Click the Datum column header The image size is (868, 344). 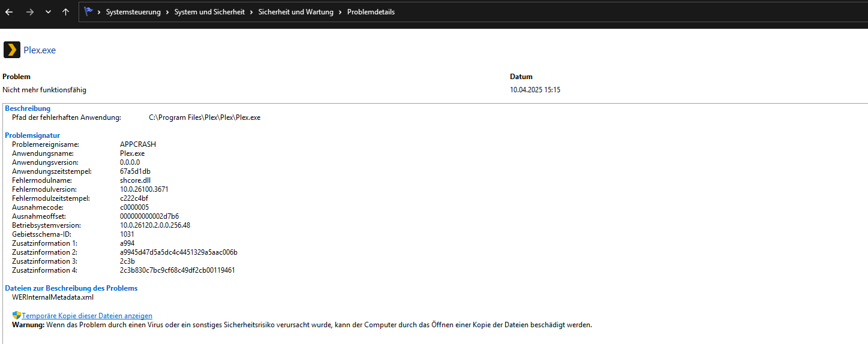point(521,77)
